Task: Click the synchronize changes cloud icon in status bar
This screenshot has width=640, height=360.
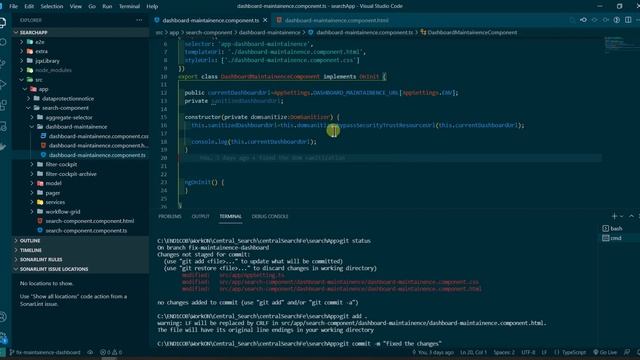Action: click(x=90, y=352)
